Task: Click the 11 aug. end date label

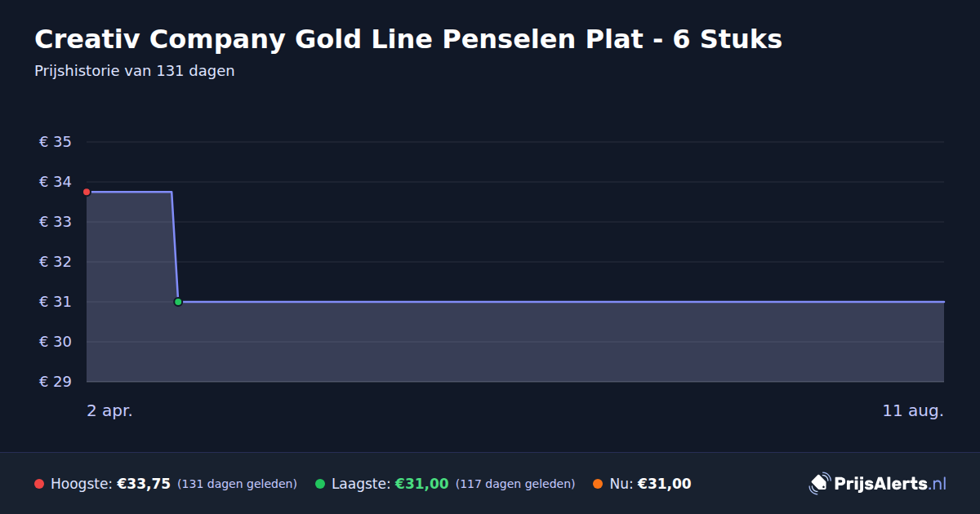Action: click(913, 410)
